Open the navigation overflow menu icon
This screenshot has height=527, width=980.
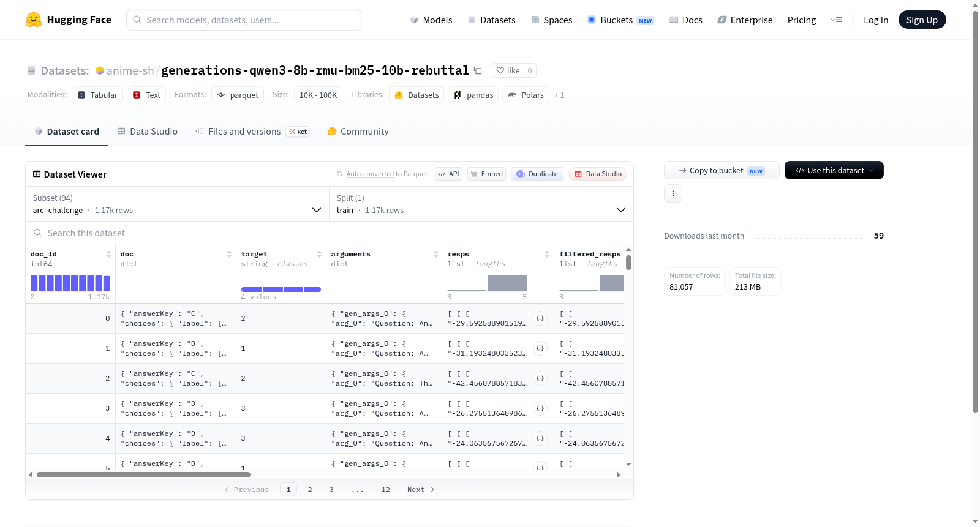point(836,20)
